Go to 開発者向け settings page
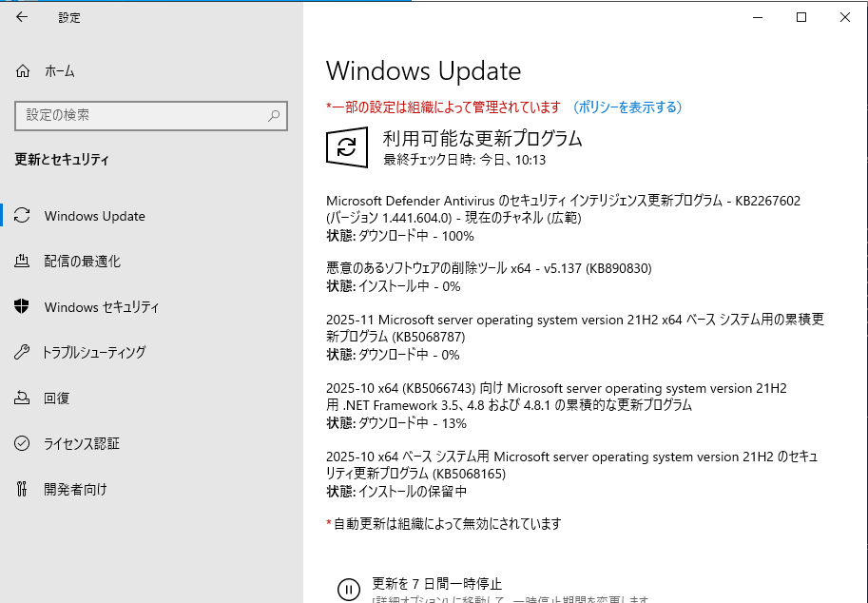This screenshot has width=868, height=603. pyautogui.click(x=75, y=490)
